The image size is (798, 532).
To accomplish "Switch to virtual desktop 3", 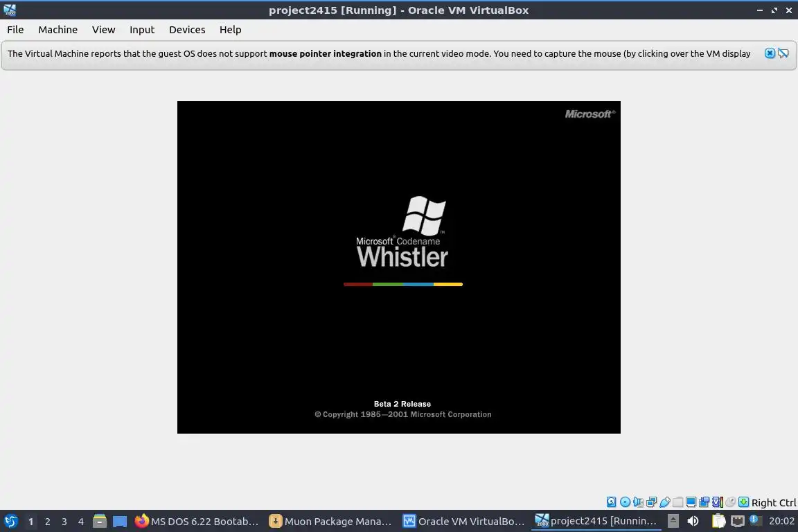I will click(x=64, y=522).
